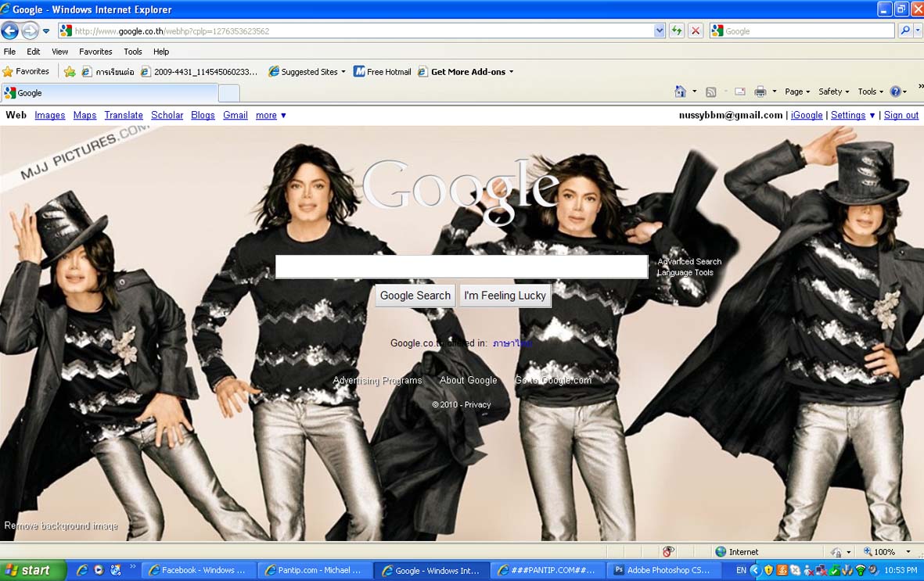
Task: Open the Favorites center star button
Action: (26, 71)
